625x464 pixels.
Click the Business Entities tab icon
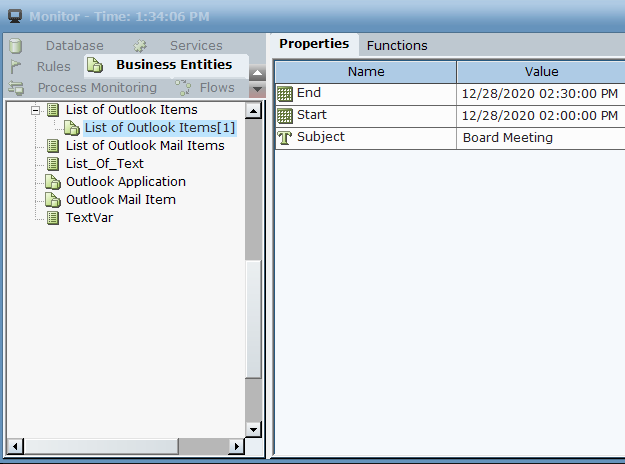click(x=95, y=66)
